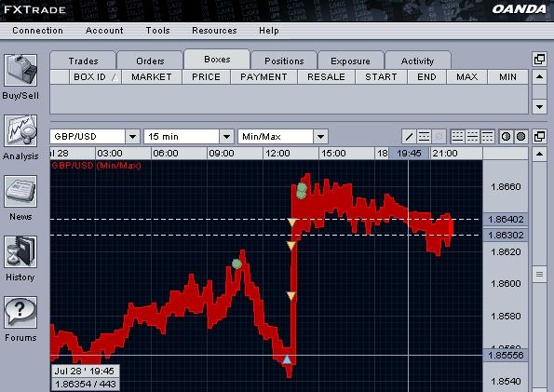Switch to the Positions tab
The image size is (554, 392).
tap(284, 61)
